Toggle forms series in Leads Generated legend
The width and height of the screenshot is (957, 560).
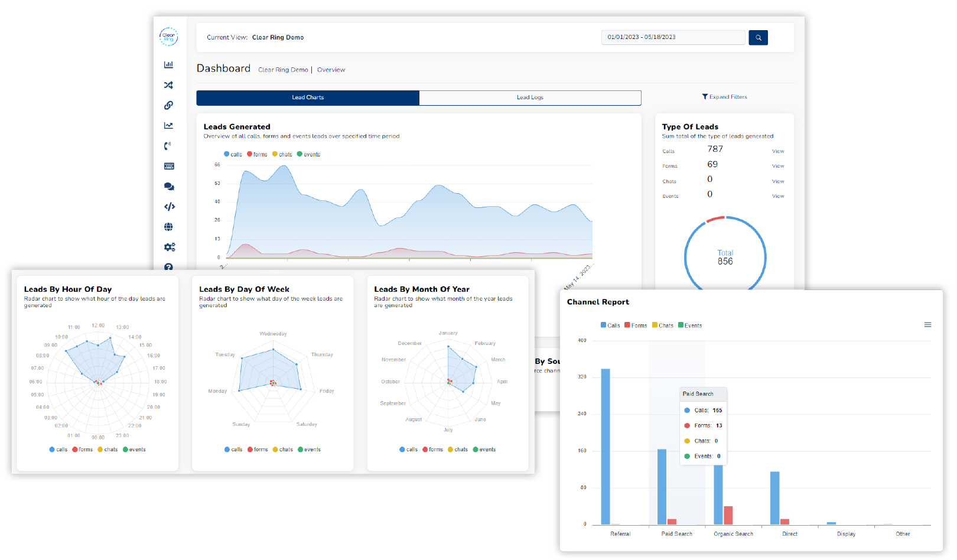click(x=257, y=154)
